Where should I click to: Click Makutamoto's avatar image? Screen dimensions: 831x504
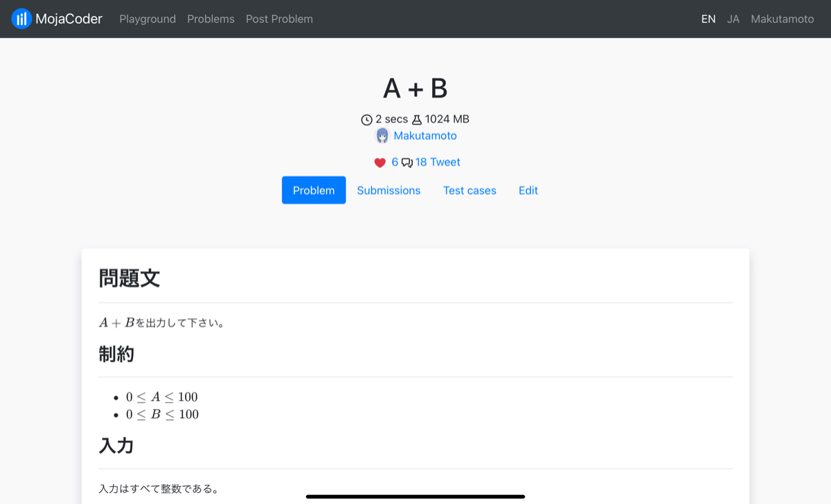pyautogui.click(x=382, y=135)
